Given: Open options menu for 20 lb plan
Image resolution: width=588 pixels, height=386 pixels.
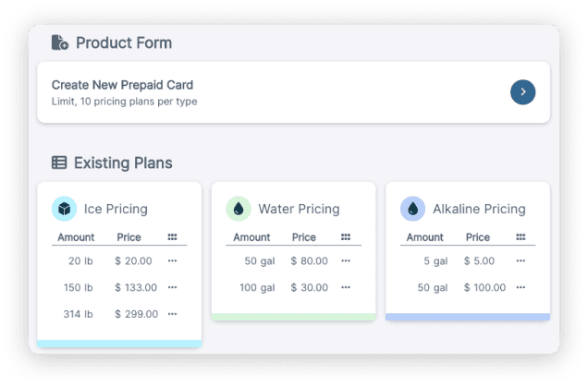Looking at the screenshot, I should (172, 261).
